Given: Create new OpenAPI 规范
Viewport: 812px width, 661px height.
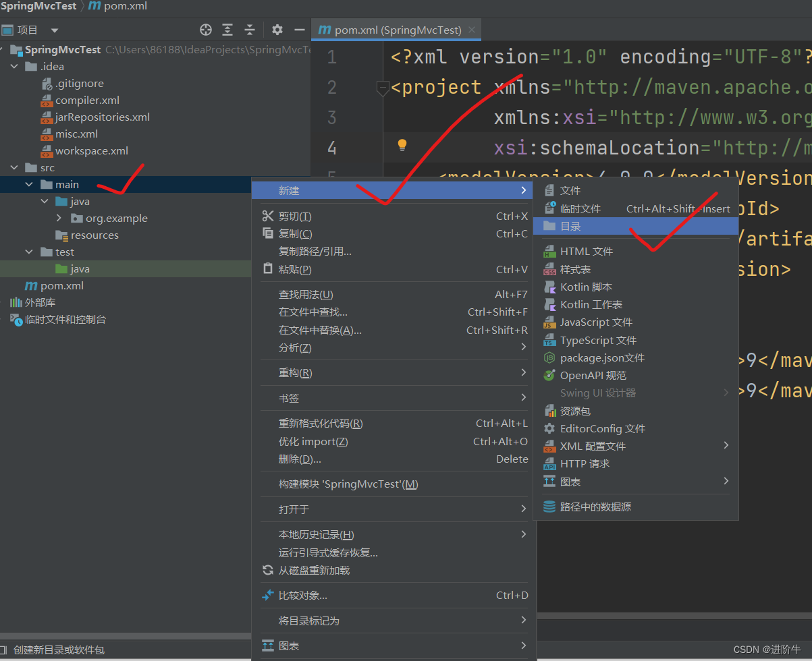Looking at the screenshot, I should (636, 376).
